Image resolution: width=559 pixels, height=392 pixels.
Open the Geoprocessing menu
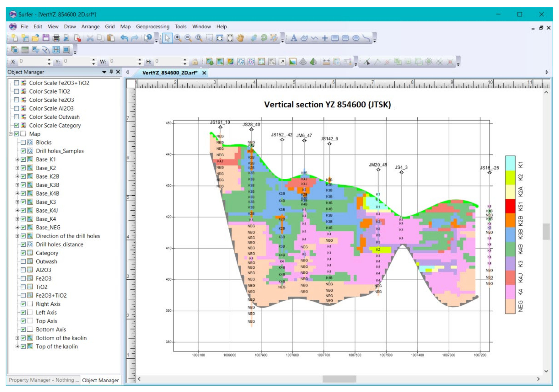click(x=153, y=26)
